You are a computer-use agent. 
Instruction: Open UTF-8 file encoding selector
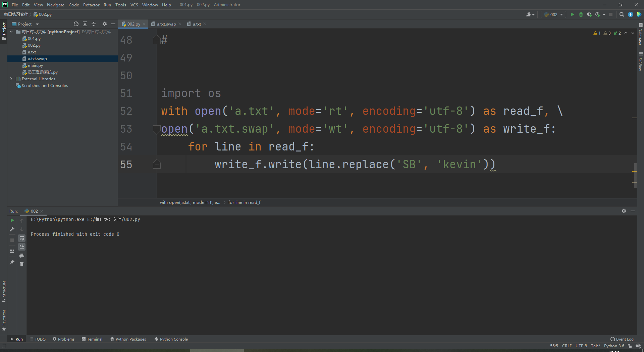coord(581,346)
